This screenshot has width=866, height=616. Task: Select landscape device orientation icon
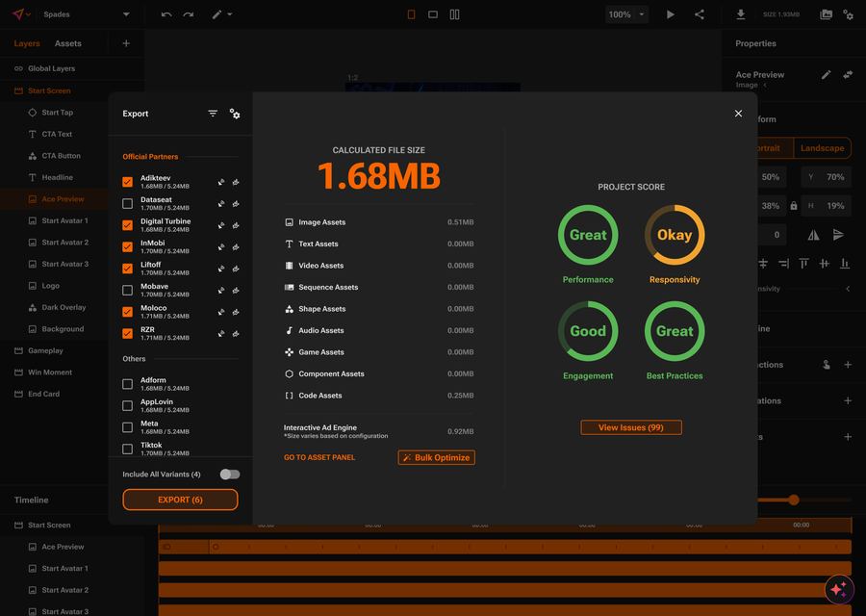[433, 14]
